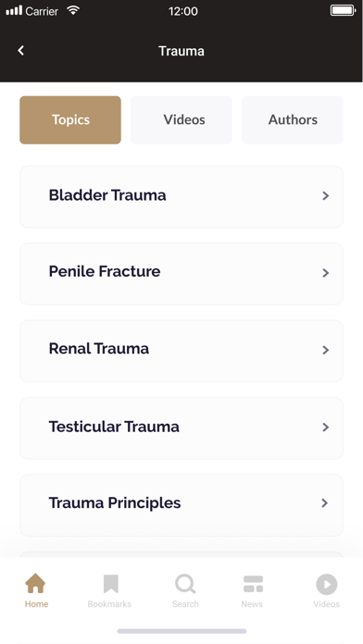Tap the home indicator bar at bottom
This screenshot has height=644, width=363.
coord(181,631)
